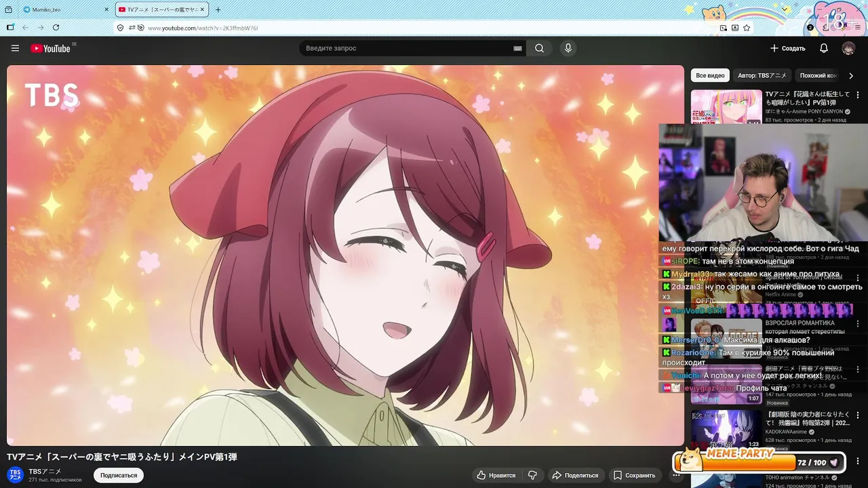
Task: Click the video title heading below player
Action: tap(122, 457)
